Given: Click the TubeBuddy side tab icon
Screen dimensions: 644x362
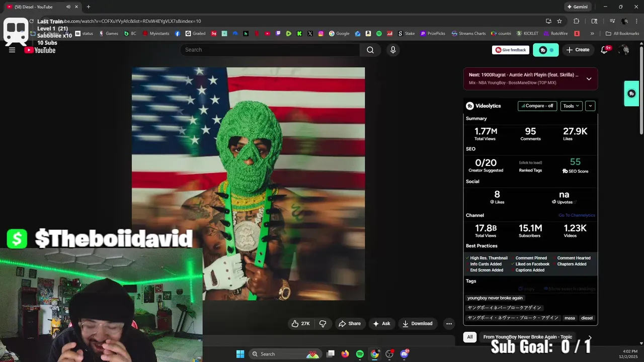Looking at the screenshot, I should [x=631, y=94].
